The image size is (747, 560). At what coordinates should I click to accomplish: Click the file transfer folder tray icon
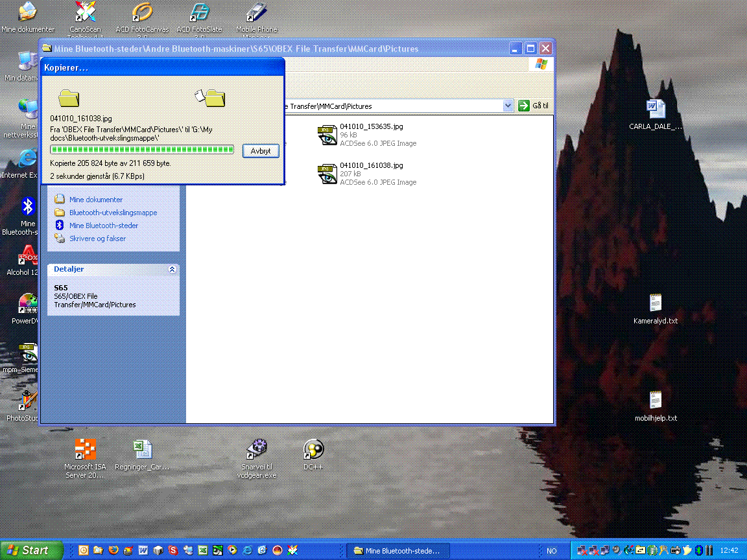(640, 550)
